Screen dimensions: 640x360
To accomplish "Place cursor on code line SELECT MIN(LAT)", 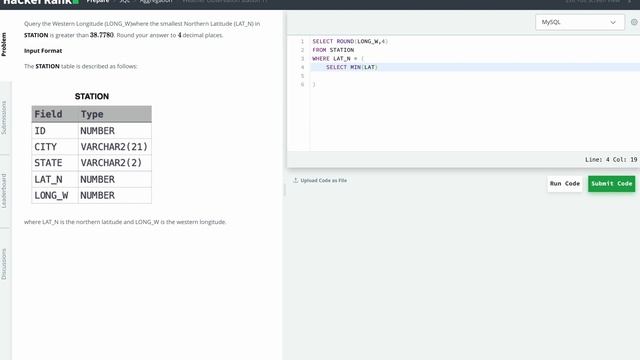I will pos(352,67).
